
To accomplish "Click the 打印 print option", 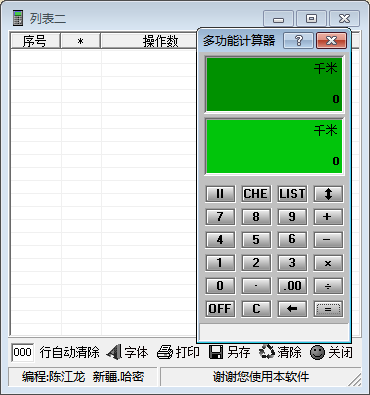I will (178, 352).
